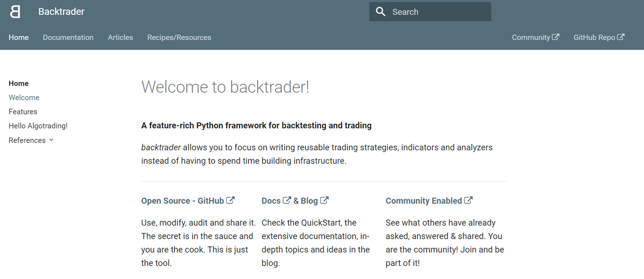Click the Backtrader site title
Image resolution: width=644 pixels, height=279 pixels.
click(x=61, y=12)
